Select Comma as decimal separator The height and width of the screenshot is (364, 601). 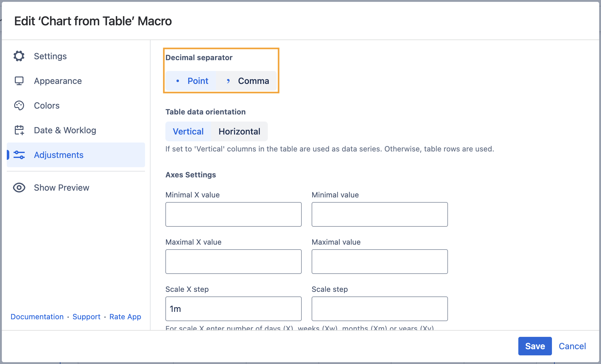click(247, 81)
